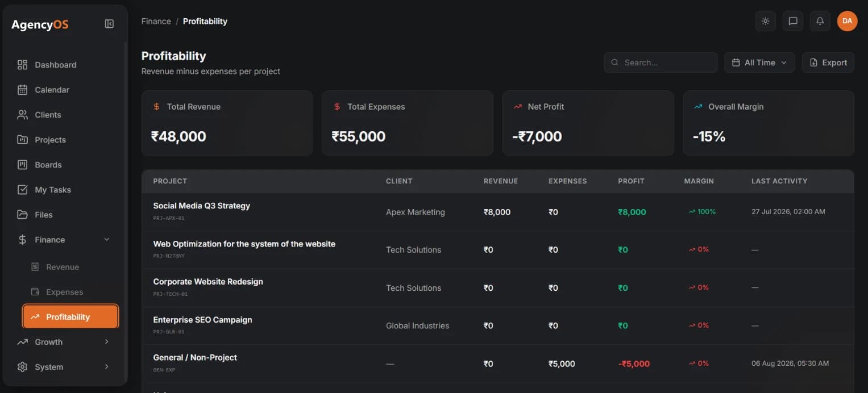Click the 100% margin trend icon
This screenshot has height=393, width=868.
click(692, 212)
